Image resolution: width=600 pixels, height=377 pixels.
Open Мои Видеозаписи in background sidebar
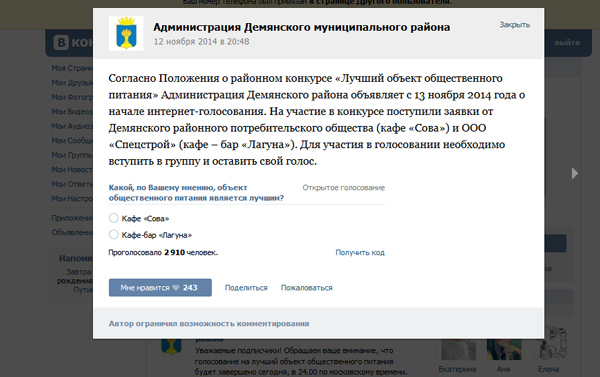tap(72, 111)
